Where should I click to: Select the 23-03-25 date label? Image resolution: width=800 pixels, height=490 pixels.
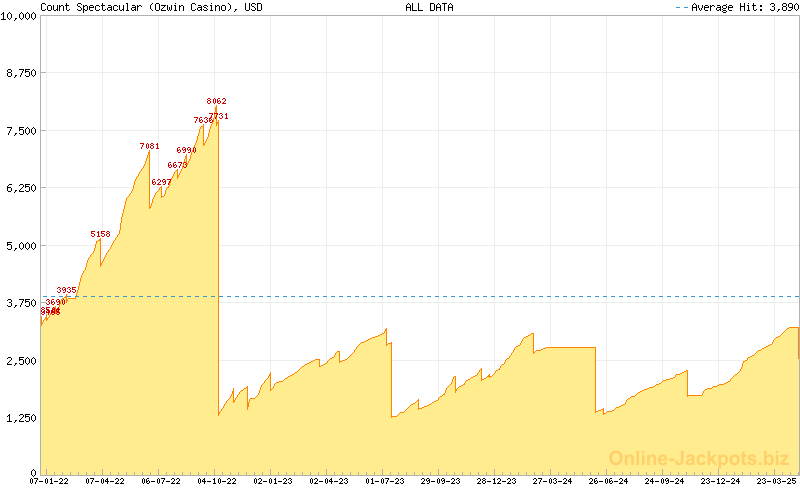(776, 481)
